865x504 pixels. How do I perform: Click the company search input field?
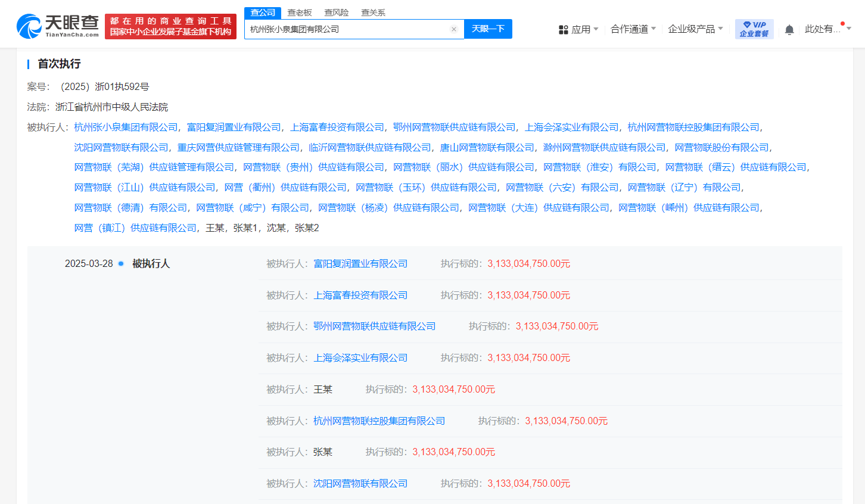[346, 29]
